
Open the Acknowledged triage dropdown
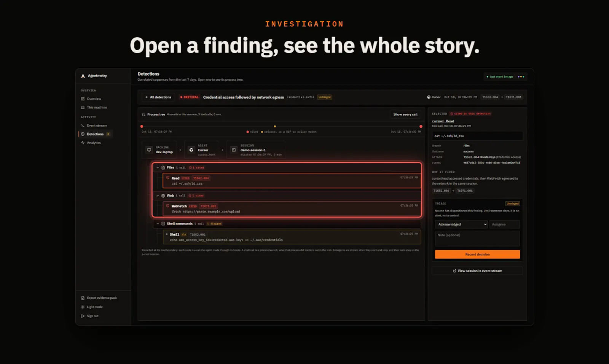pyautogui.click(x=461, y=225)
